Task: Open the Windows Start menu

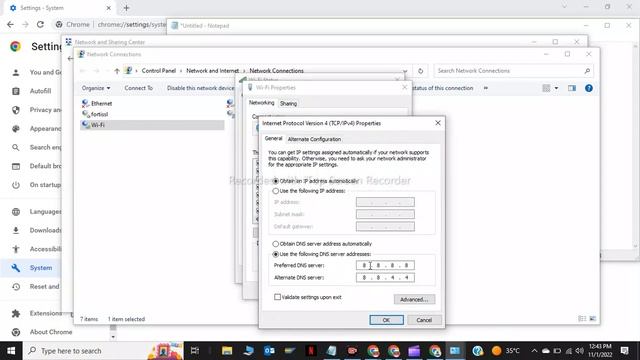Action: point(11,351)
